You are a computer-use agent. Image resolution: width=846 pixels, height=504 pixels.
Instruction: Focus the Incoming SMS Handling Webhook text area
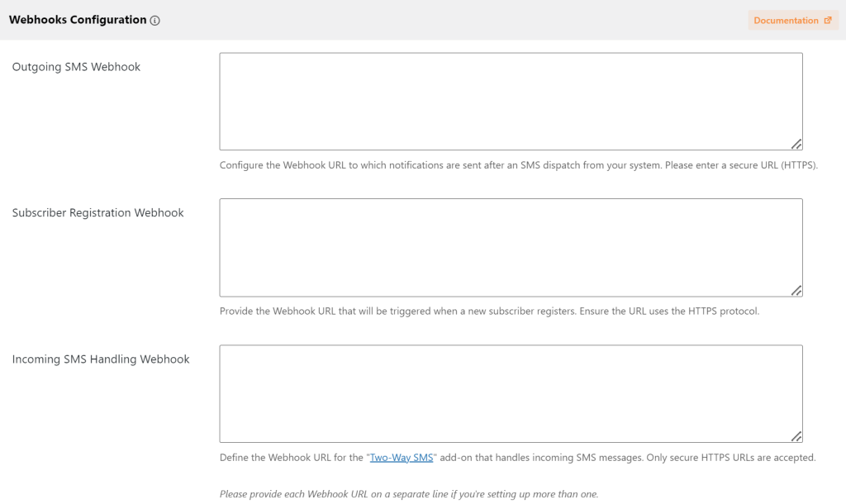pyautogui.click(x=511, y=392)
